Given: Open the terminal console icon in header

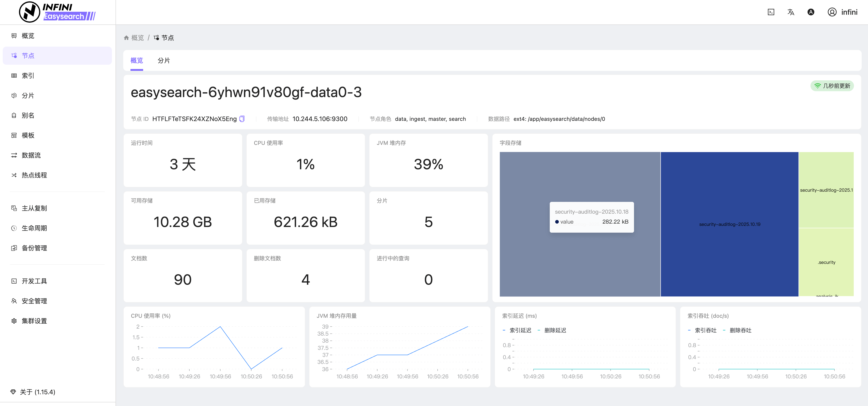Looking at the screenshot, I should (x=771, y=12).
